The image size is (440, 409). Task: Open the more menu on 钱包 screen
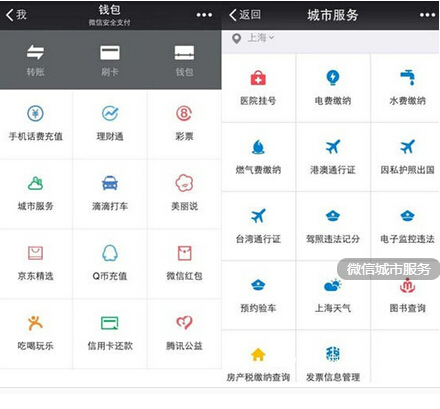click(204, 15)
